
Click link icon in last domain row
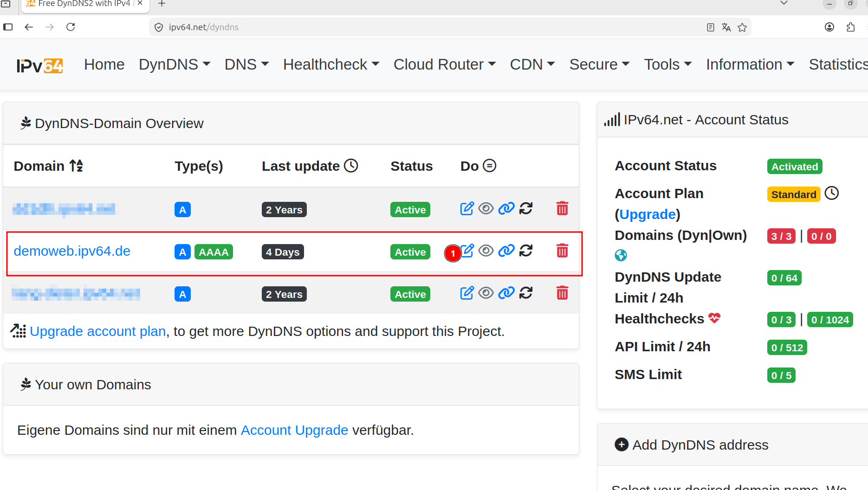tap(506, 293)
